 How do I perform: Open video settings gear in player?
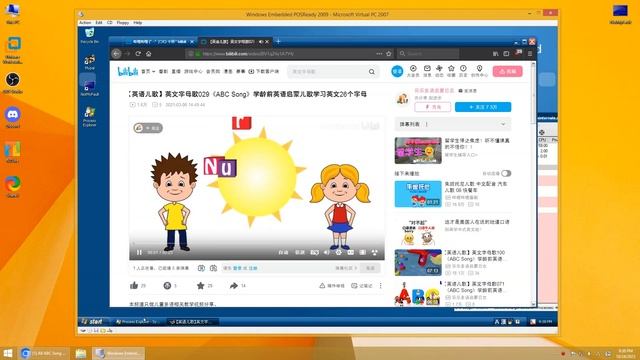click(338, 253)
